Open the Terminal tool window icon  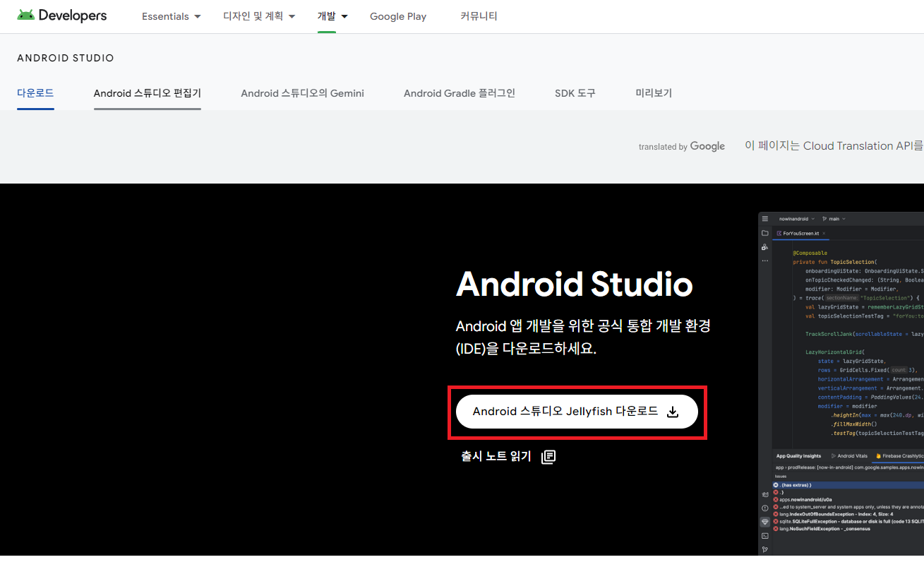765,536
